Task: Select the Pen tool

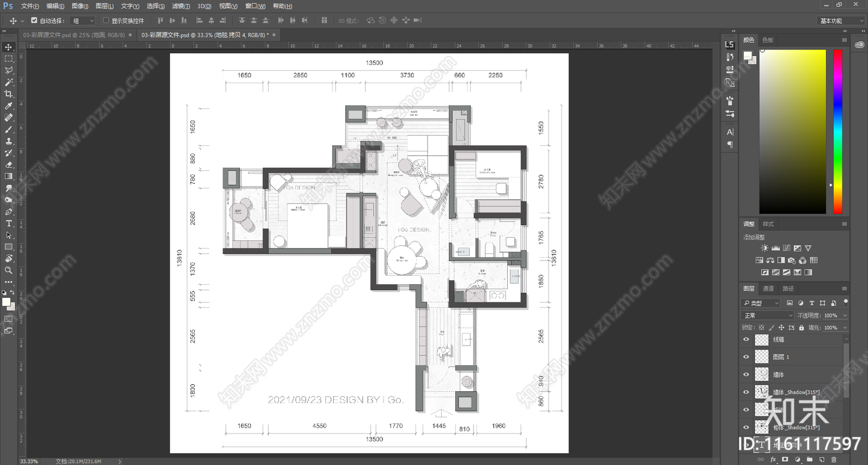Action: pos(9,212)
